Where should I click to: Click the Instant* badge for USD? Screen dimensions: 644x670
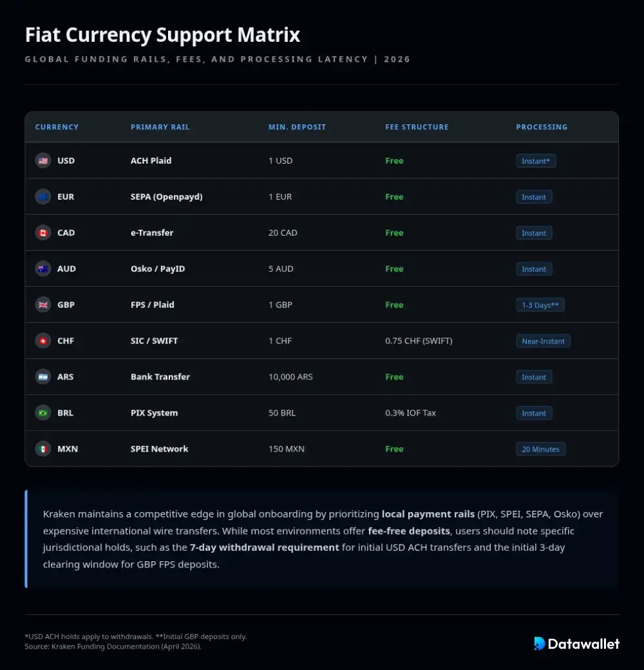point(536,161)
